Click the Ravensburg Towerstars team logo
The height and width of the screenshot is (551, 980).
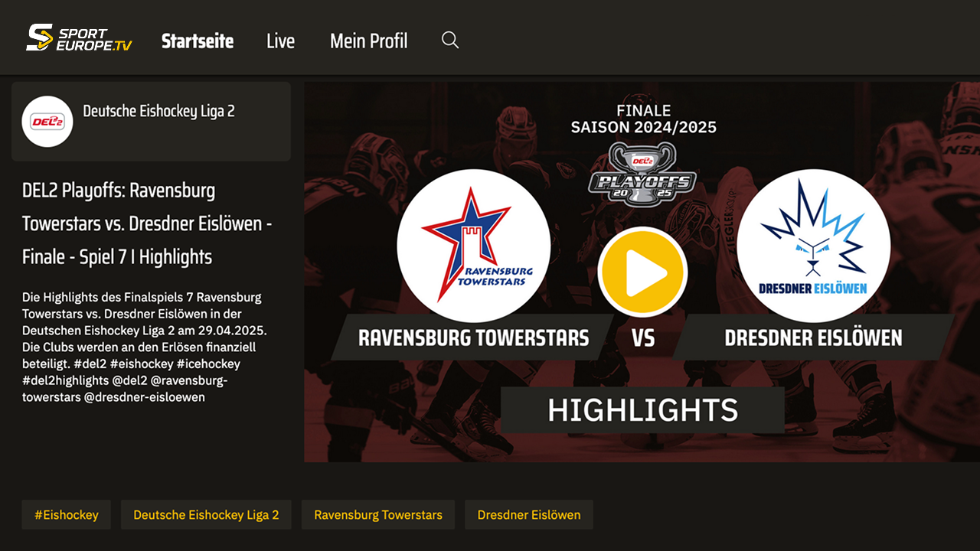(x=473, y=246)
